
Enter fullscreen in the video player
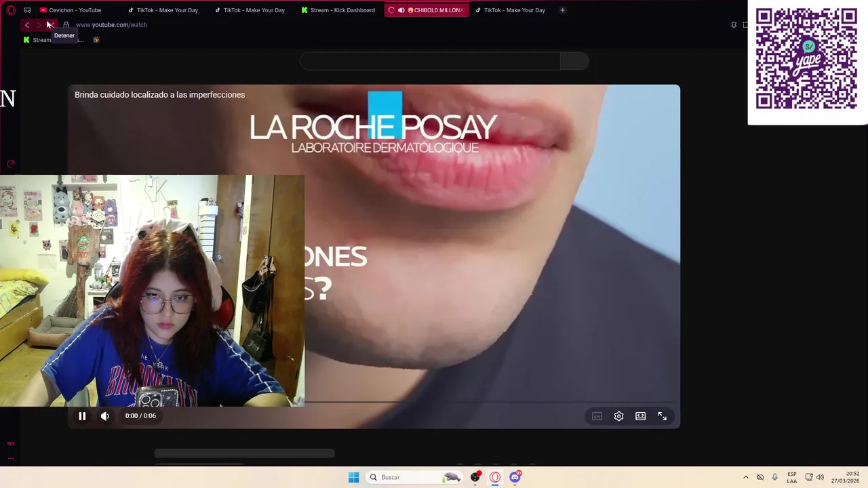point(663,416)
